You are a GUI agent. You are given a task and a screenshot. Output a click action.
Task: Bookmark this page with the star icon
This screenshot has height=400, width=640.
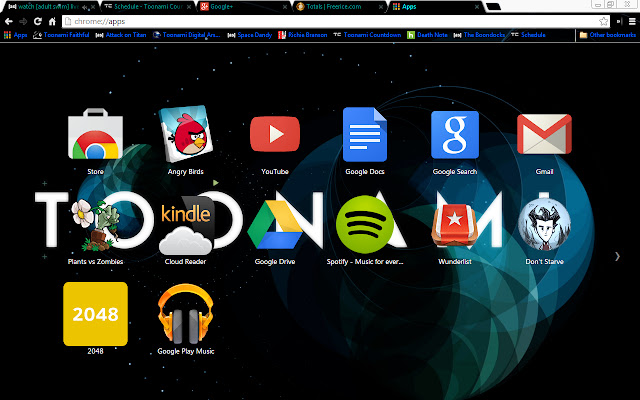(603, 21)
